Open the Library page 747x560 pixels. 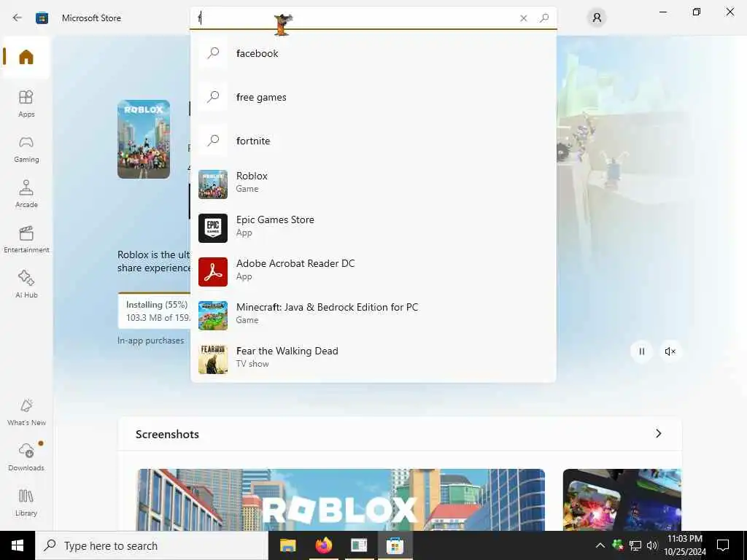tap(26, 503)
